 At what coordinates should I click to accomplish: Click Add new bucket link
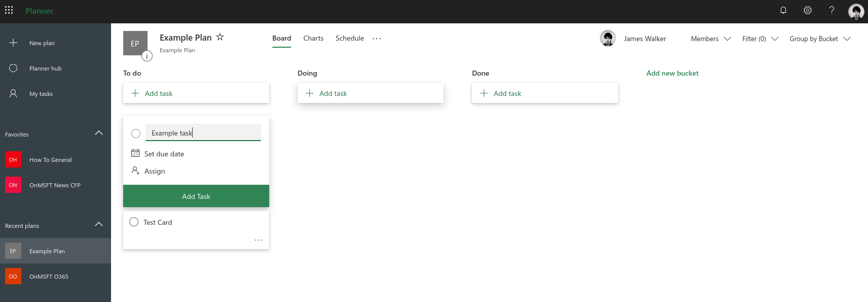[672, 73]
